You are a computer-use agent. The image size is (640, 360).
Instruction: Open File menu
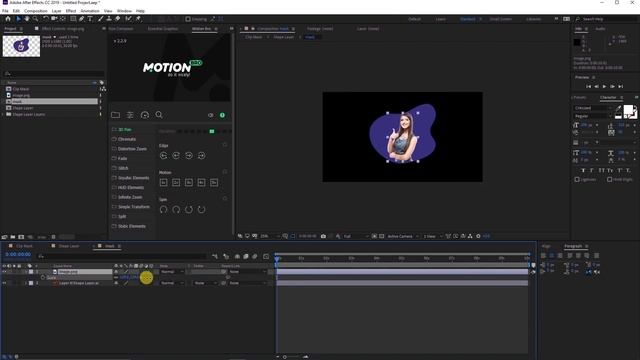tap(5, 11)
